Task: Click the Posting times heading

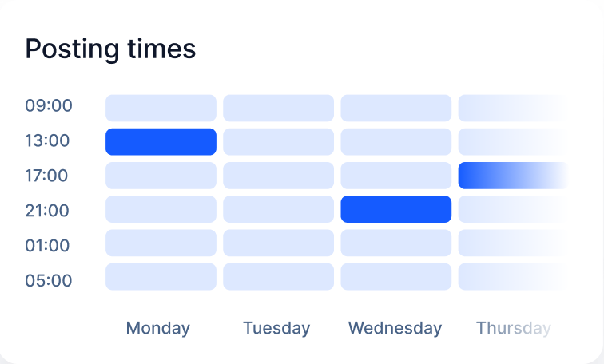Action: click(110, 49)
